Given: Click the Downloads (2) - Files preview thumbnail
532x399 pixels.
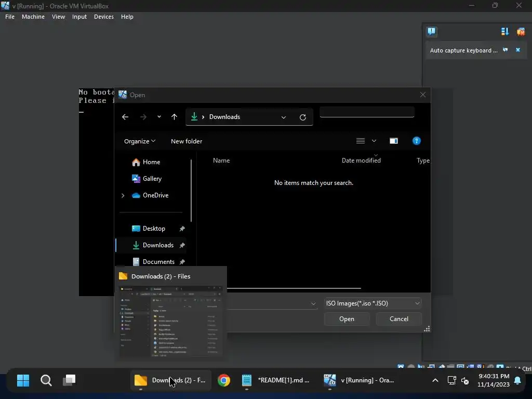Looking at the screenshot, I should [x=171, y=321].
